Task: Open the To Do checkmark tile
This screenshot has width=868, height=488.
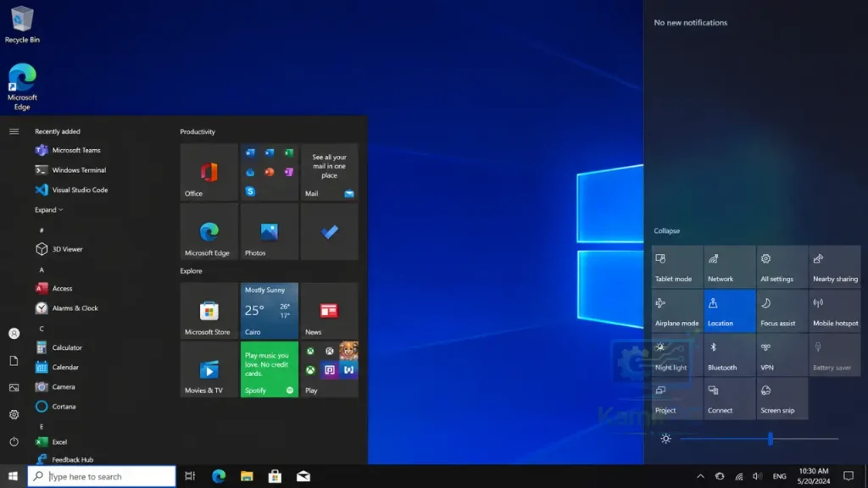Action: point(329,232)
